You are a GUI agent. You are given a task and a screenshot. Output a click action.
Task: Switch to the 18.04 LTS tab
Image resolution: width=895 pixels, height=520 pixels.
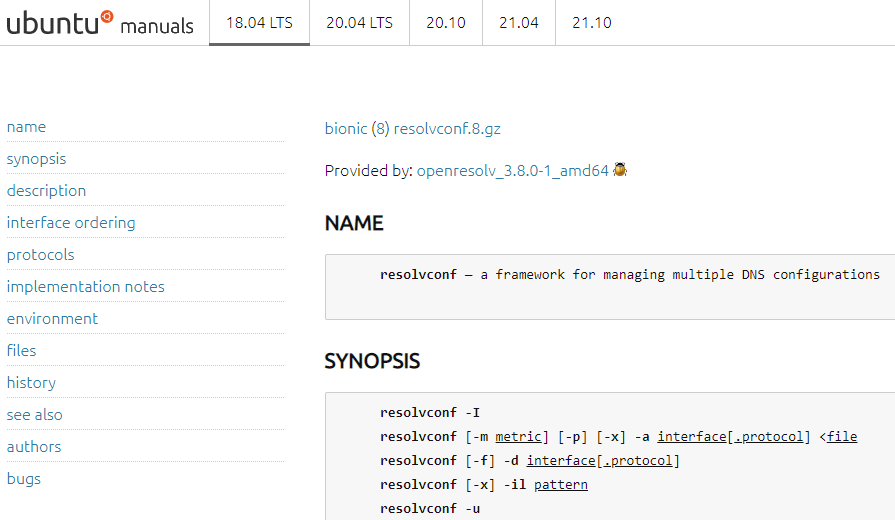pos(259,23)
